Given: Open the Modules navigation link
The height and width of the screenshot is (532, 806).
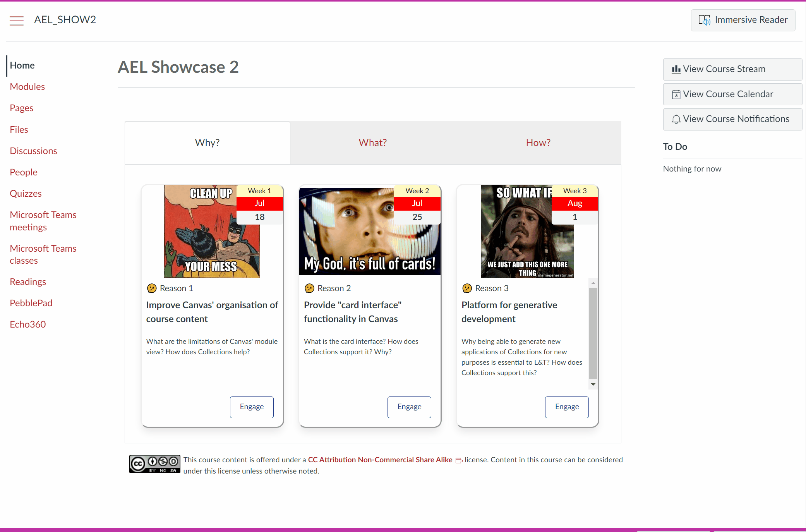Looking at the screenshot, I should click(27, 87).
